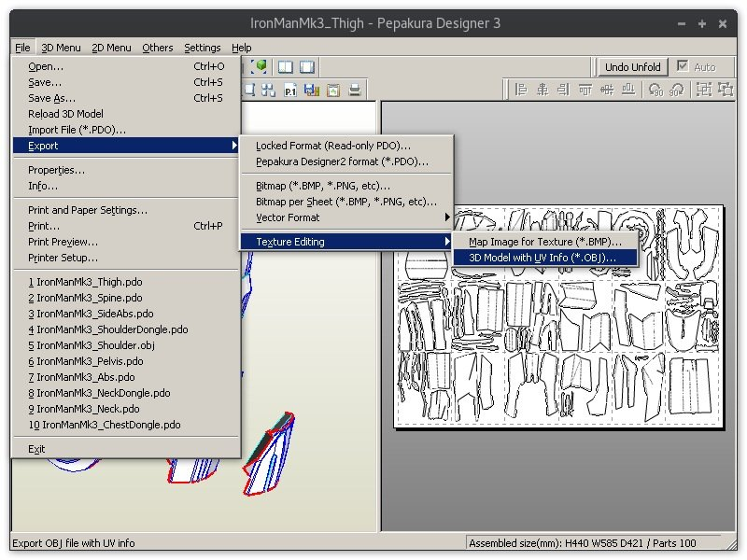747x560 pixels.
Task: Export as Bitmap per Sheet
Action: point(346,202)
